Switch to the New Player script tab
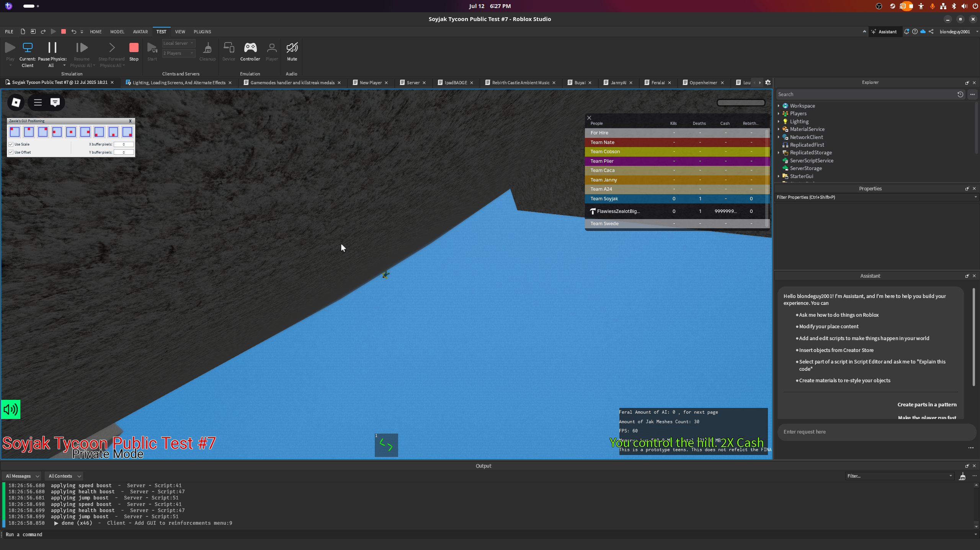This screenshot has height=550, width=980. coord(370,83)
